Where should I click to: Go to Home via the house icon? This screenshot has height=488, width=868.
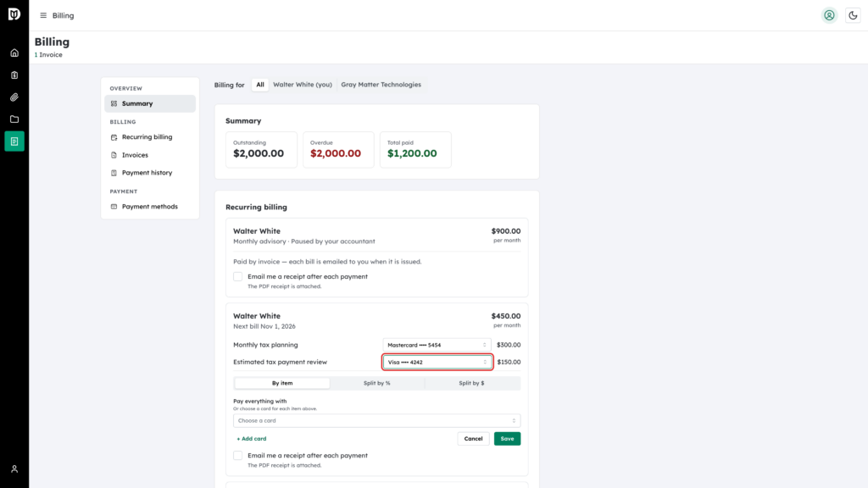pyautogui.click(x=14, y=53)
